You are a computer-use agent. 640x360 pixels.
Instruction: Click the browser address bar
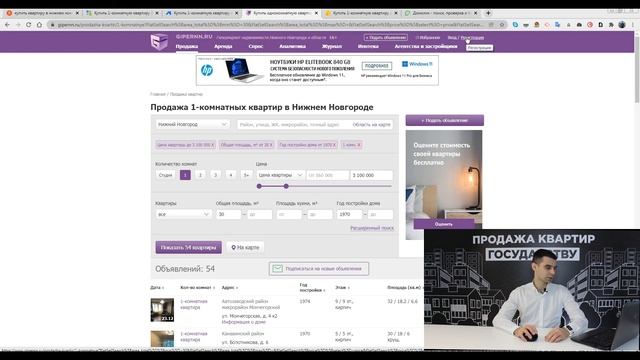271,25
